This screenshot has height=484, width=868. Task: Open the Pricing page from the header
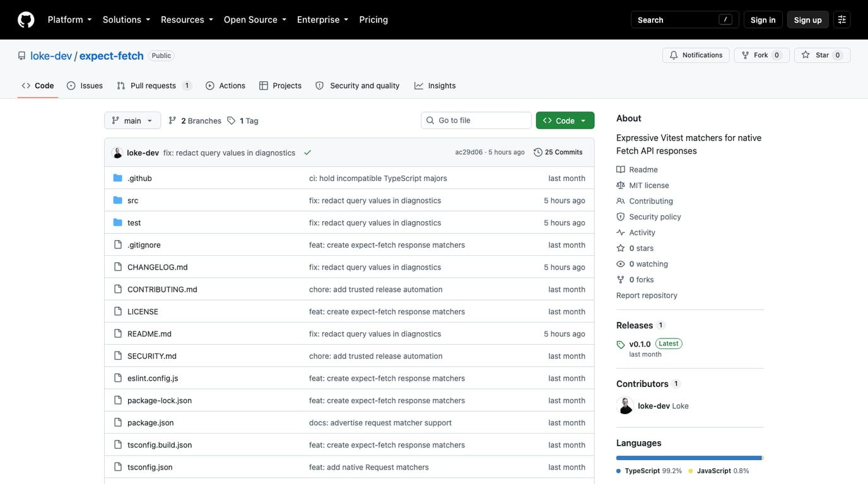pyautogui.click(x=373, y=20)
